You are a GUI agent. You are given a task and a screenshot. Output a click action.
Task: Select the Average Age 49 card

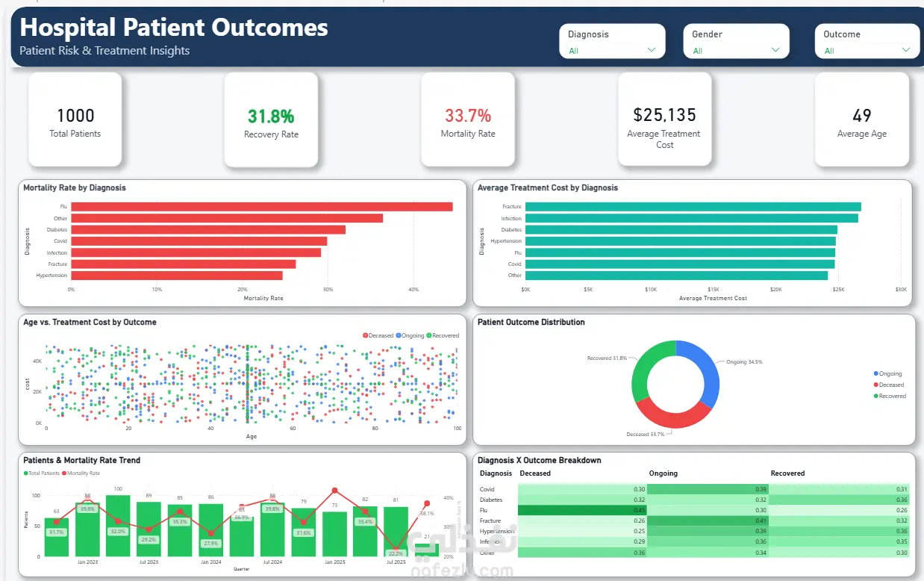click(862, 119)
